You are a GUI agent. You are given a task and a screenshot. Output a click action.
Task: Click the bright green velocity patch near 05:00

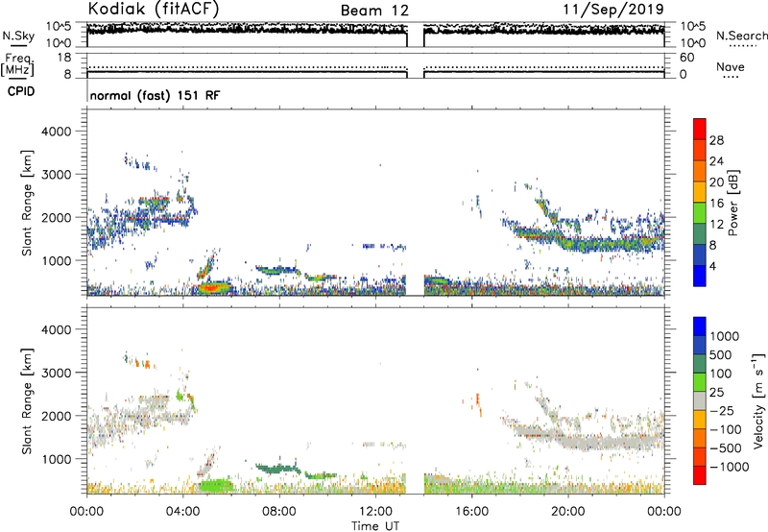click(214, 486)
